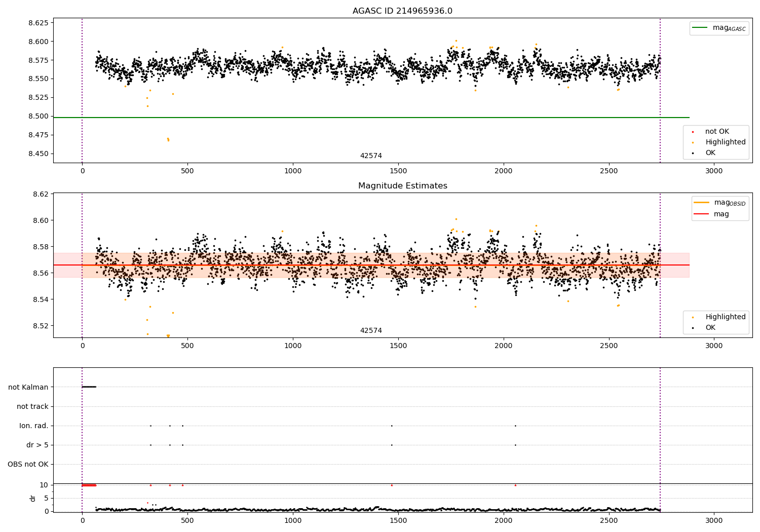Click the green mag AGASC legend line
Screen dimensions: 760x532
tap(700, 28)
